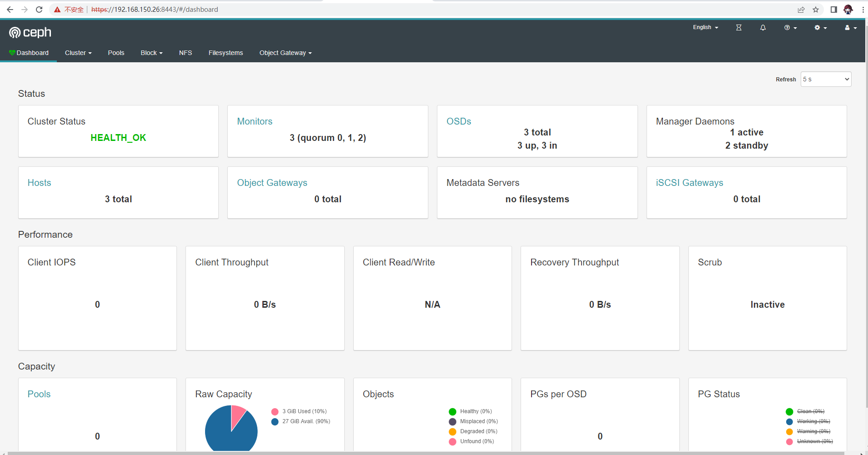Open the OSDs link
This screenshot has height=455, width=868.
(x=459, y=121)
